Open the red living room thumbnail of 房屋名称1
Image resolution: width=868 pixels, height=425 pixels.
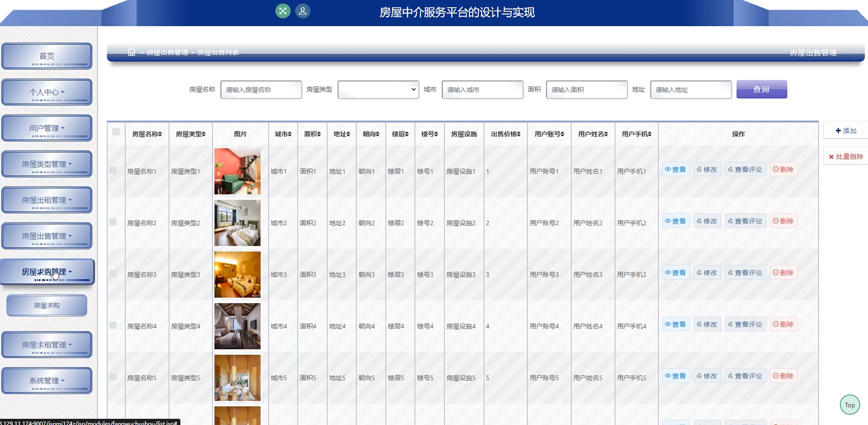237,172
